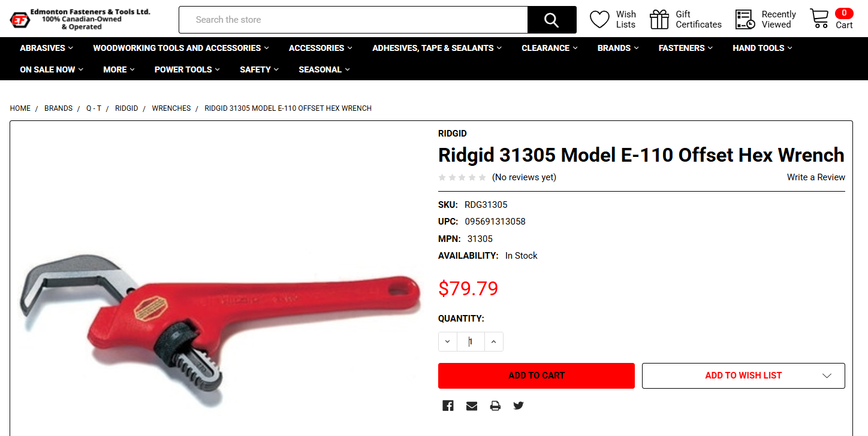Screen dimensions: 868x436
Task: Expand the Power Tools menu
Action: [x=187, y=69]
